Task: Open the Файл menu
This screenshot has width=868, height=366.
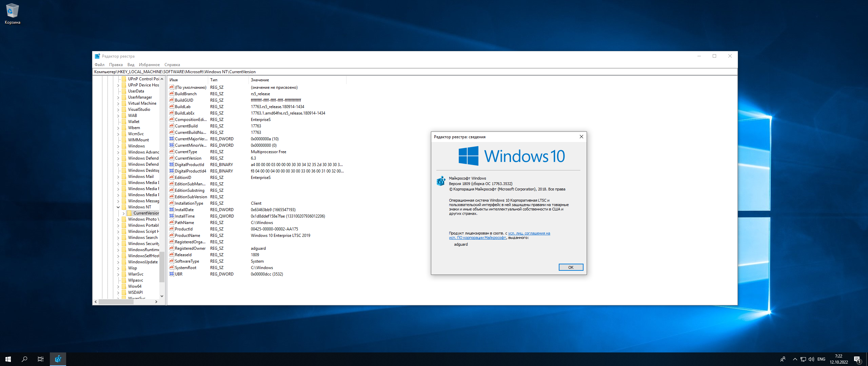Action: pos(99,64)
